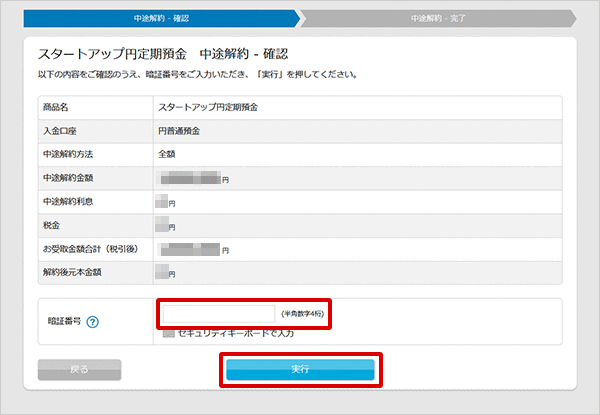This screenshot has width=600, height=415.
Task: Select the 中途解約 - 完了 step tab
Action: (437, 18)
